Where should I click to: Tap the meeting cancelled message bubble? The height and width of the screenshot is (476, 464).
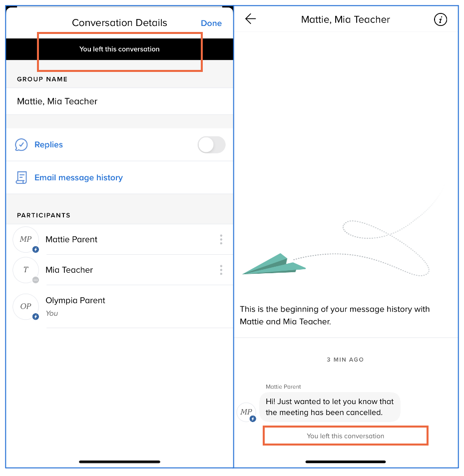(330, 407)
